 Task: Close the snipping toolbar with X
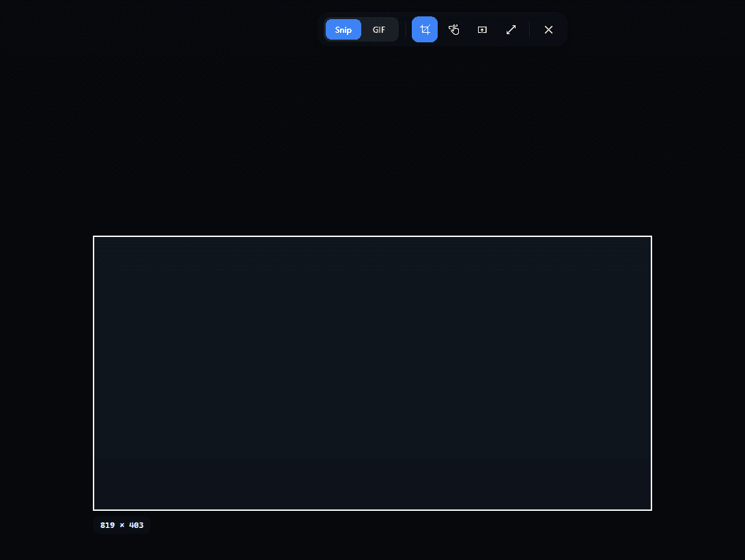548,29
